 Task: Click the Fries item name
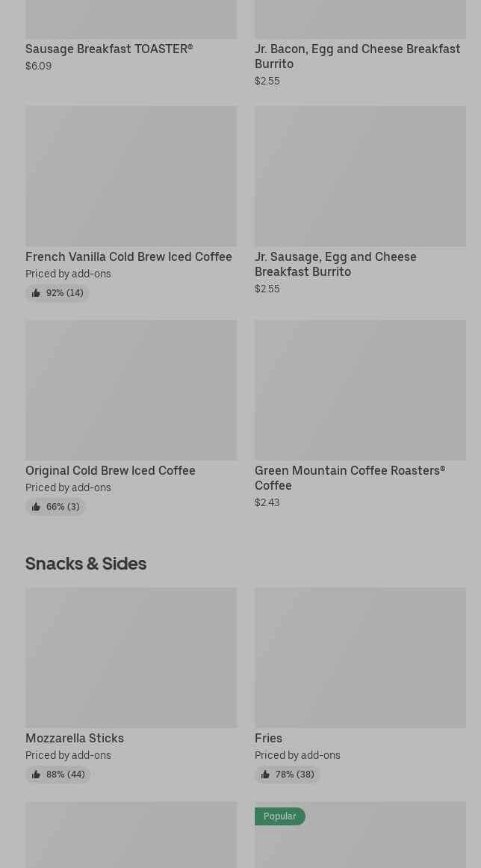click(x=268, y=738)
